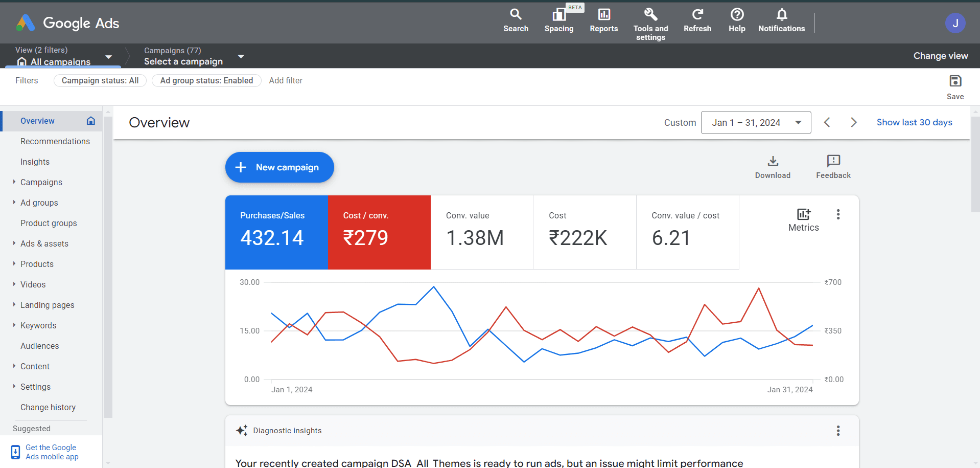980x468 pixels.
Task: Send feedback on the overview
Action: [833, 166]
